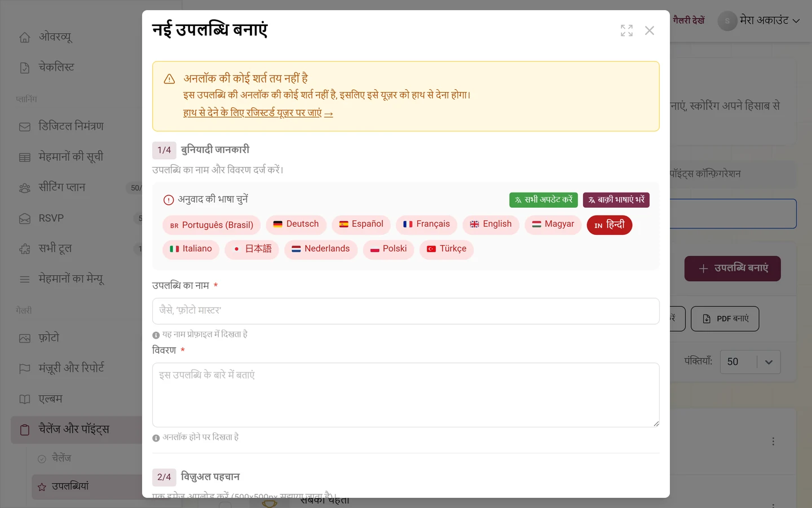
Task: Click the info icon beside अनुवाद की भाषा चुनें
Action: (169, 200)
